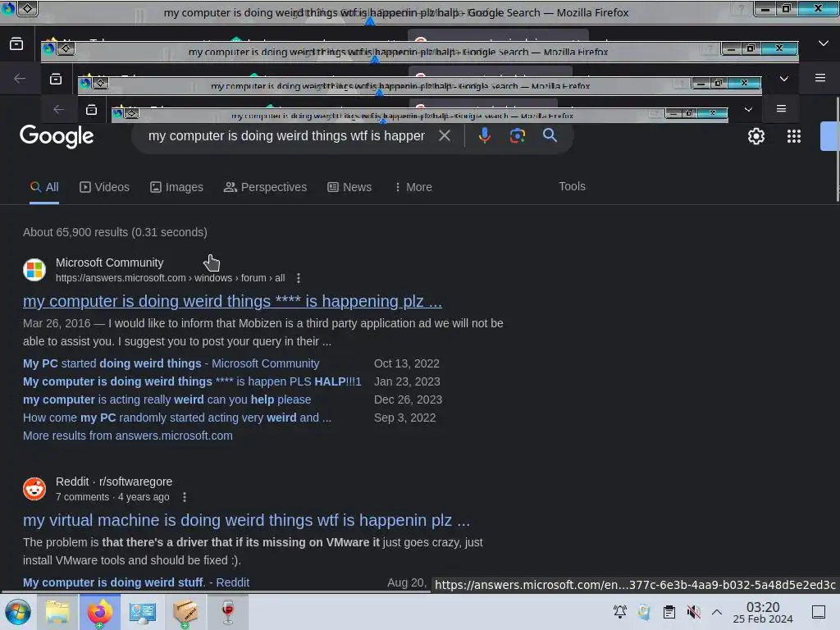Image resolution: width=840 pixels, height=630 pixels.
Task: Open clipboard tray icon
Action: click(669, 612)
